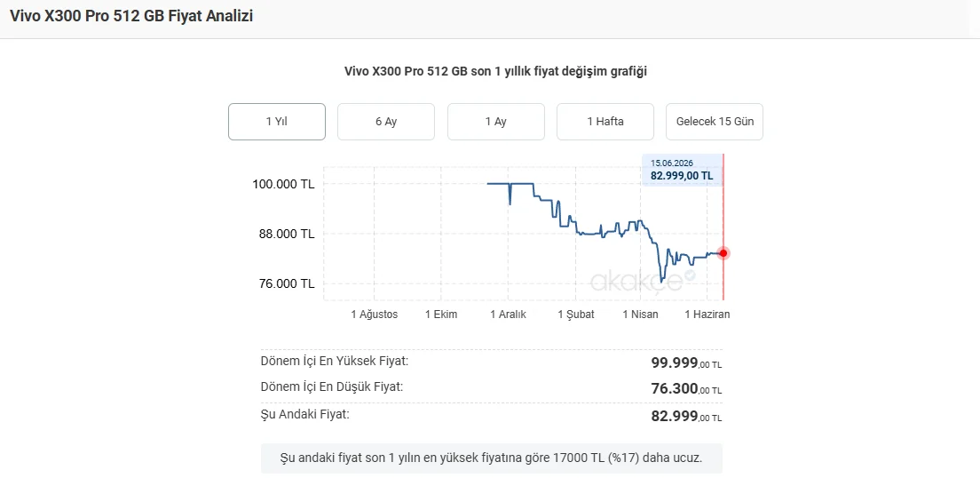This screenshot has height=478, width=980.
Task: Click the 76.000 TL axis label
Action: [286, 283]
